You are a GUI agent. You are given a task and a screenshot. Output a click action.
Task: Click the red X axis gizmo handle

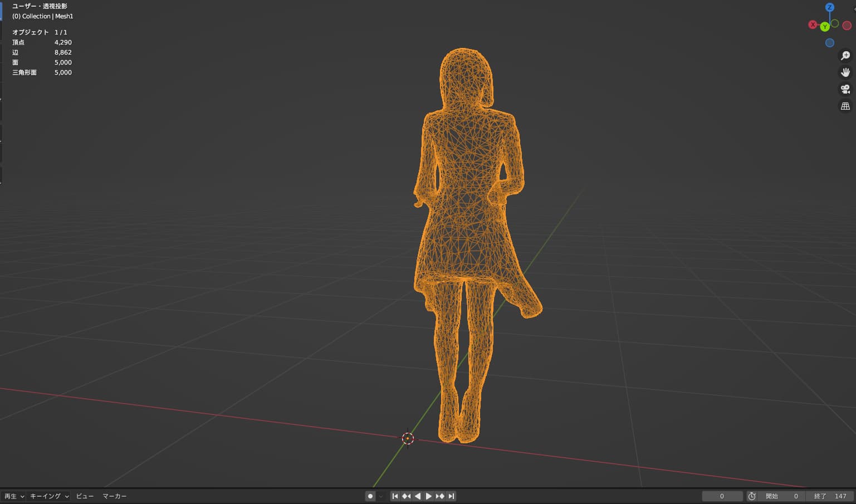pyautogui.click(x=813, y=25)
